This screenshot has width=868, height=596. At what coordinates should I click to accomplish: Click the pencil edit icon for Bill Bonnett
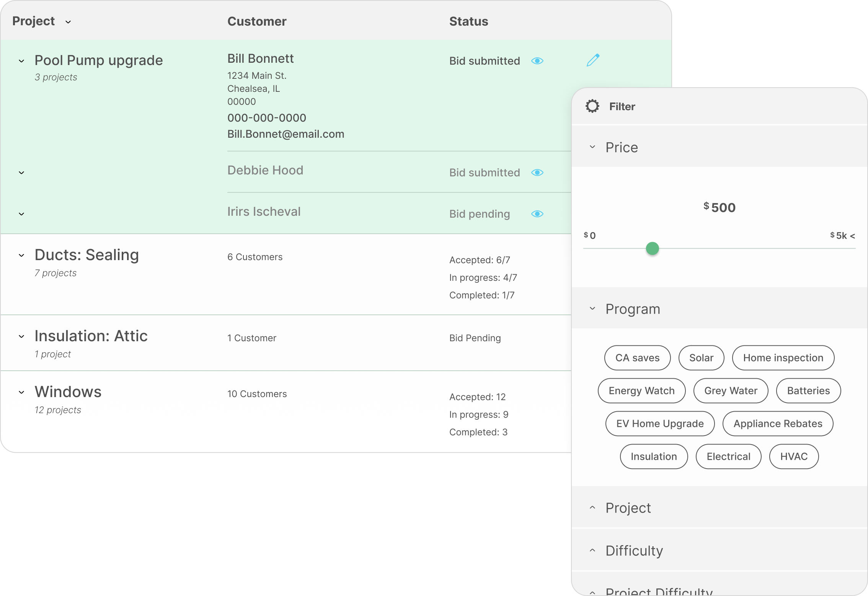pyautogui.click(x=593, y=60)
